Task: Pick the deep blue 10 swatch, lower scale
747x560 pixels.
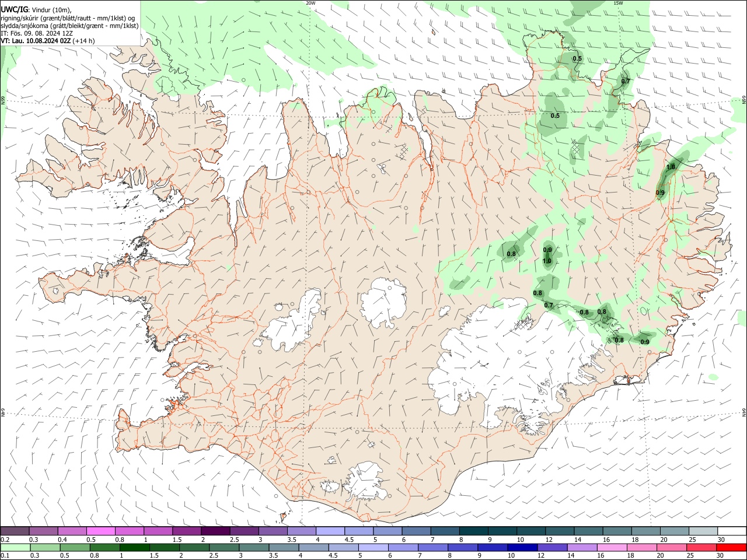Action: tap(522, 548)
